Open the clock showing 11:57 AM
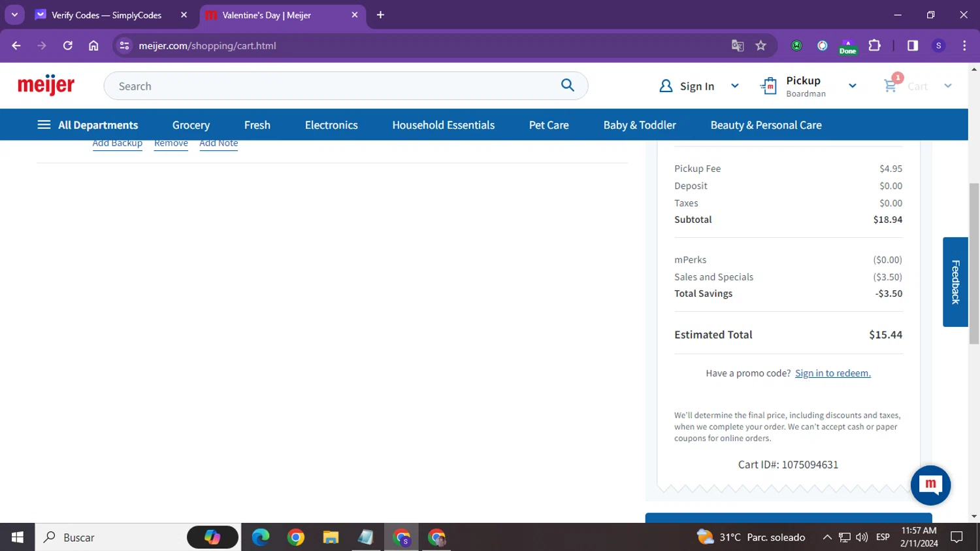Viewport: 980px width, 551px height. click(x=919, y=537)
